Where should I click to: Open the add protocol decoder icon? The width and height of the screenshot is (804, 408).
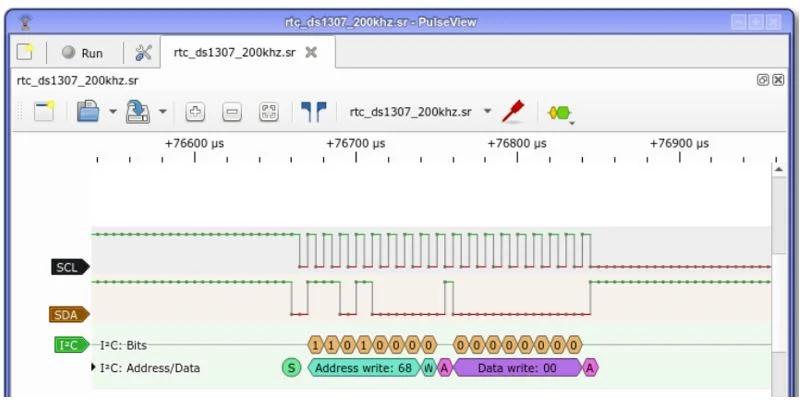559,112
